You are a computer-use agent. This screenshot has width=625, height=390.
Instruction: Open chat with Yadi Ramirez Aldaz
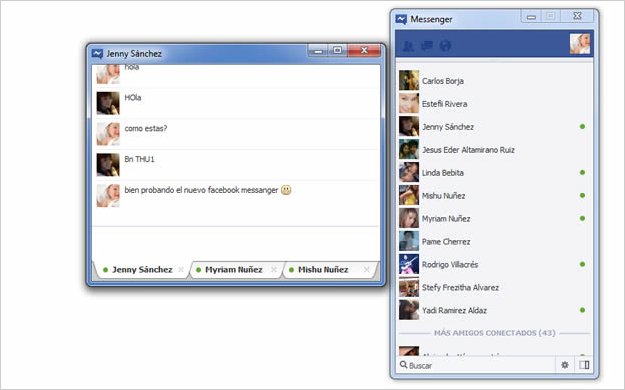(494, 310)
